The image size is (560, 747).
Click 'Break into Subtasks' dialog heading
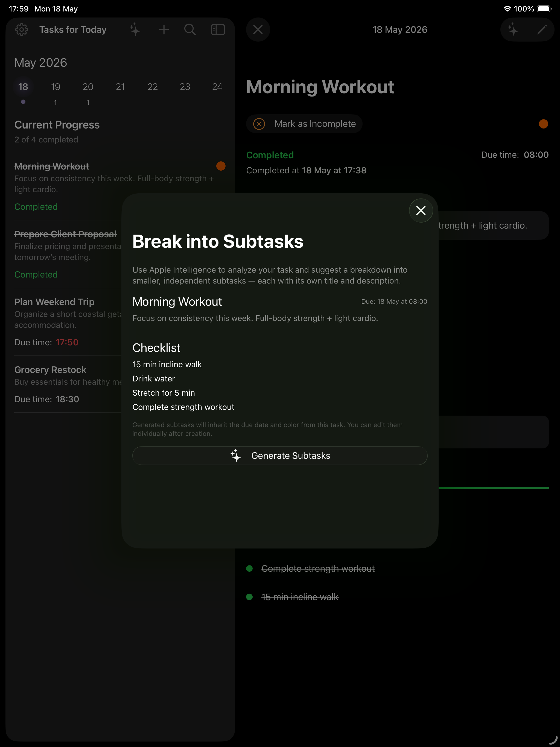[x=218, y=241]
